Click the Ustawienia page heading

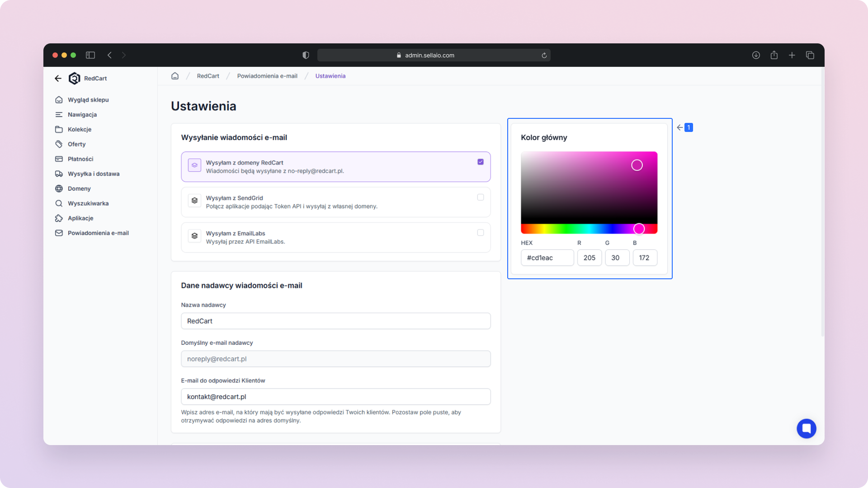click(x=203, y=106)
